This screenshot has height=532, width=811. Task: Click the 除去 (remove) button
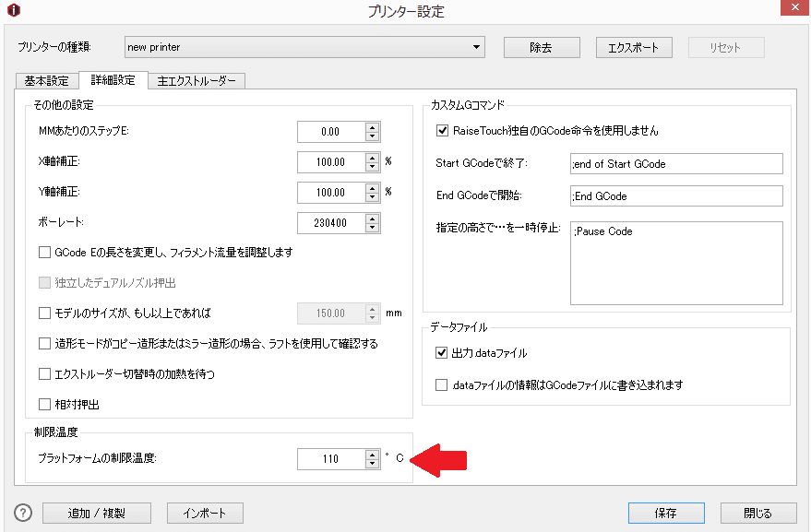point(542,48)
